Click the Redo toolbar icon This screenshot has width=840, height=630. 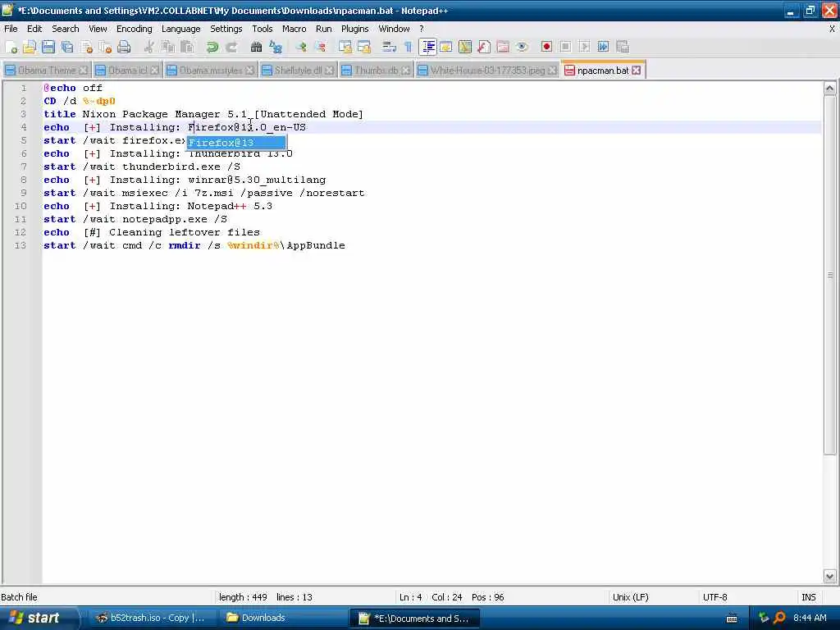pyautogui.click(x=231, y=47)
